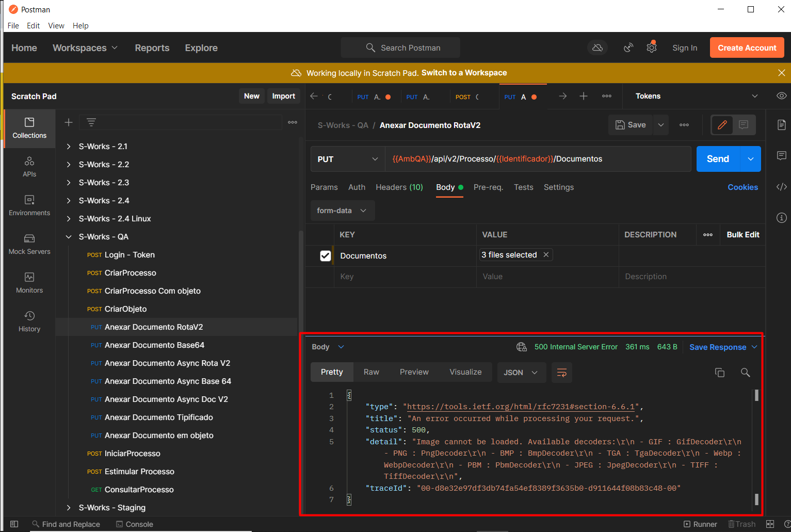Screen dimensions: 791x532
Task: Toggle line wrap in response viewer
Action: tap(562, 373)
